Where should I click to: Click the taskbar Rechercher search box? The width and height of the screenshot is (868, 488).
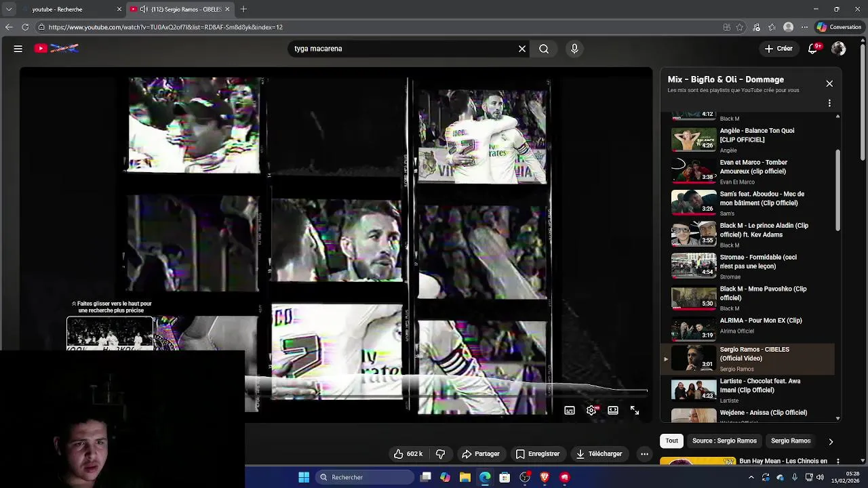tap(365, 477)
